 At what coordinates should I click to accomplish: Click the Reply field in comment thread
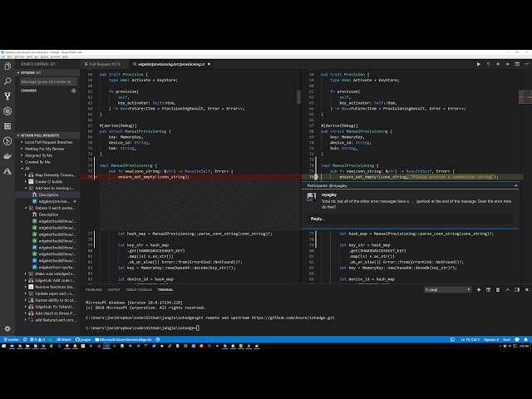tap(410, 219)
